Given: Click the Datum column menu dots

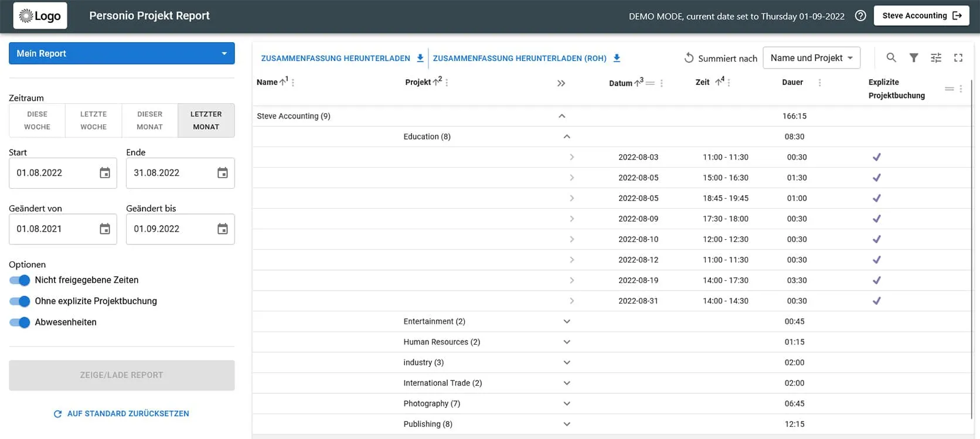Looking at the screenshot, I should 662,83.
